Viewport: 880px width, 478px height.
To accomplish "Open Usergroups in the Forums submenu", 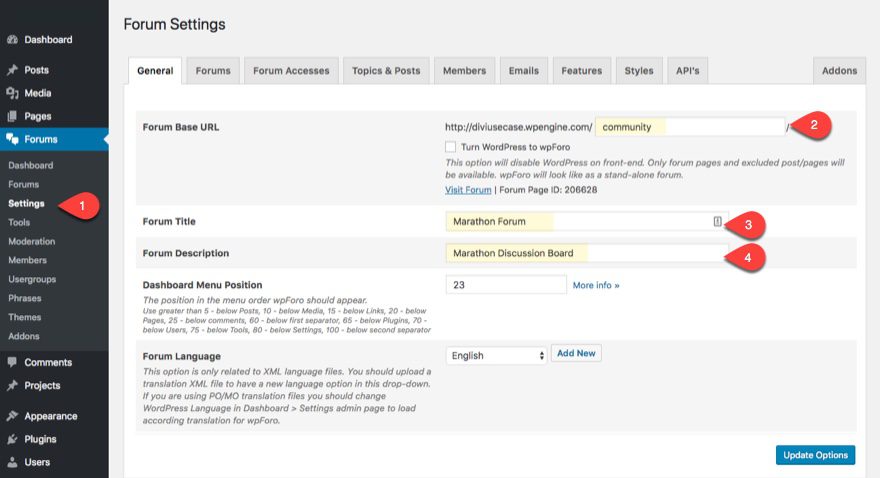I will (x=32, y=279).
